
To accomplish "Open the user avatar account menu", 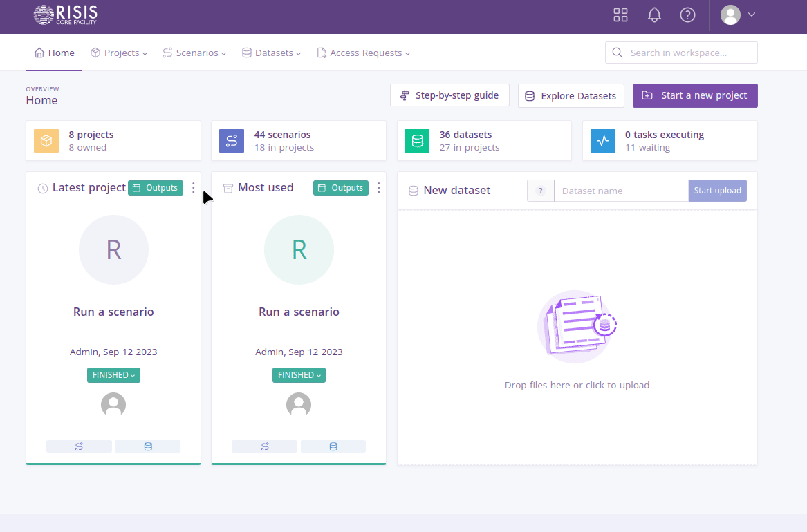I will [x=737, y=15].
